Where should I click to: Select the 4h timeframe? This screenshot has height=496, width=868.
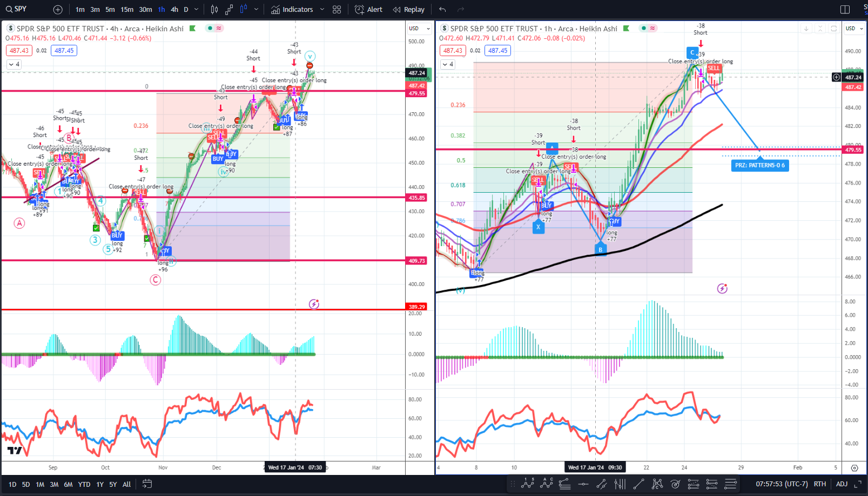click(174, 9)
